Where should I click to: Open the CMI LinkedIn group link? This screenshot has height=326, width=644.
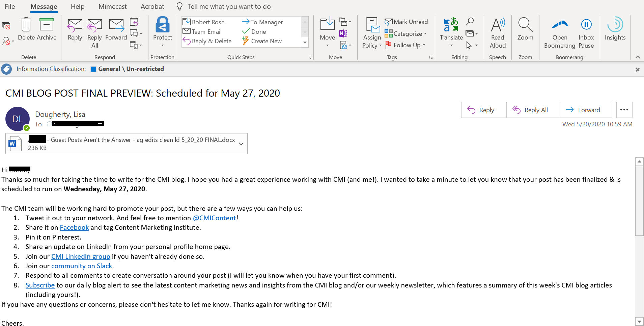click(81, 256)
